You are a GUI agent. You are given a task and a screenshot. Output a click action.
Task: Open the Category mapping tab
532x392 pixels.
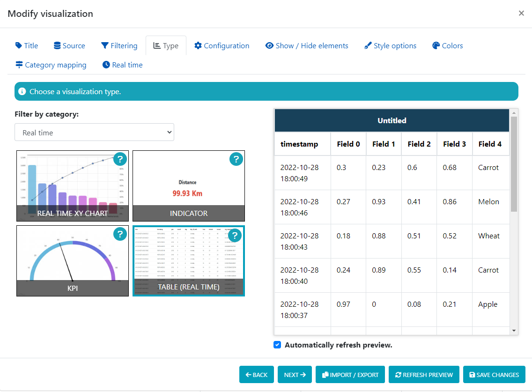[51, 65]
